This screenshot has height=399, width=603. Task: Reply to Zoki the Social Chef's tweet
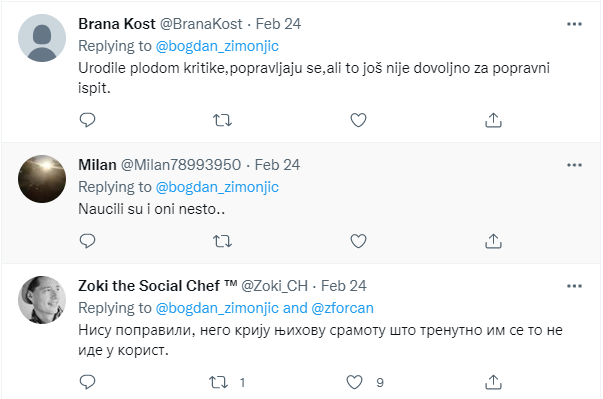pos(87,382)
